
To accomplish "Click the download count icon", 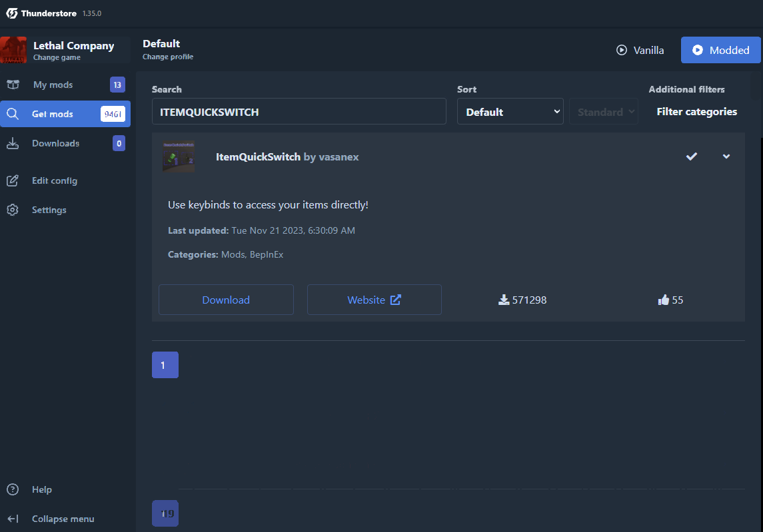I will point(504,300).
